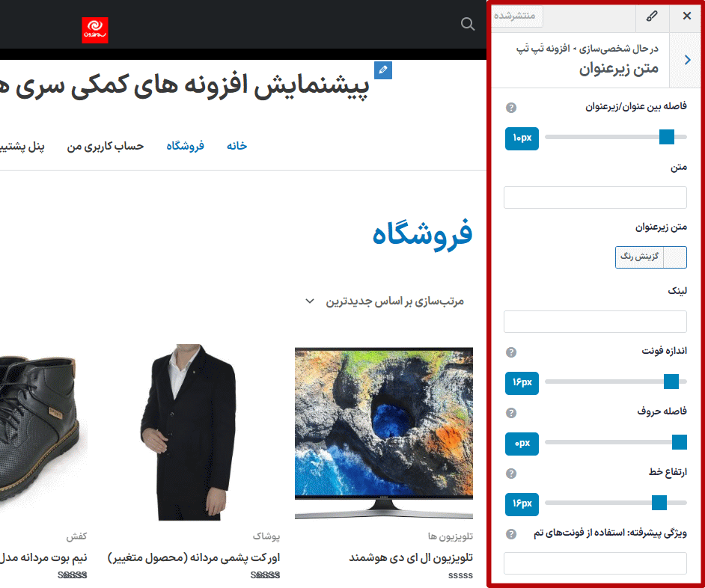The image size is (705, 588).
Task: Open help for the ارتفاع خط setting
Action: (x=511, y=474)
